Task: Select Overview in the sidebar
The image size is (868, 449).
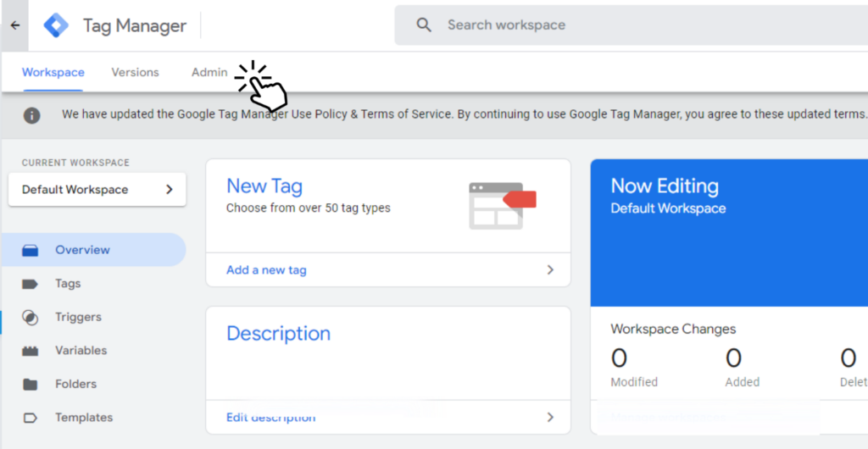Action: tap(93, 250)
